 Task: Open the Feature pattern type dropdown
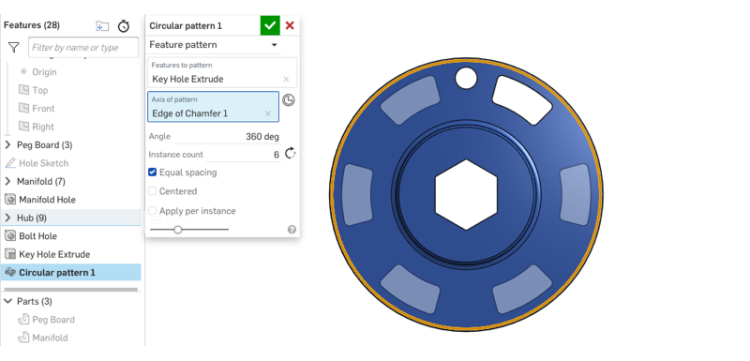[213, 45]
